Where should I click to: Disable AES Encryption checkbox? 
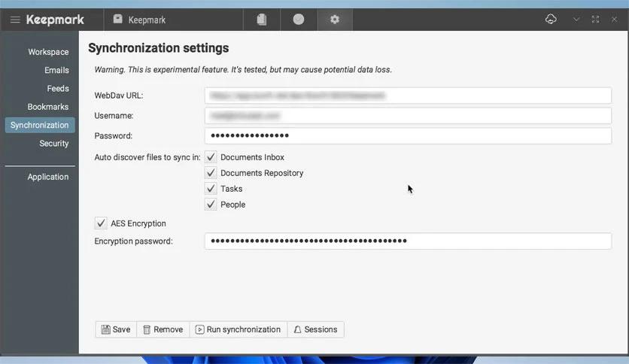[x=101, y=223]
